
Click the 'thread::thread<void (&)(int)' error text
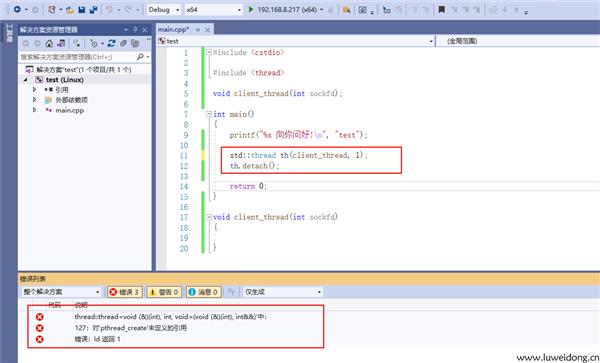(171, 317)
